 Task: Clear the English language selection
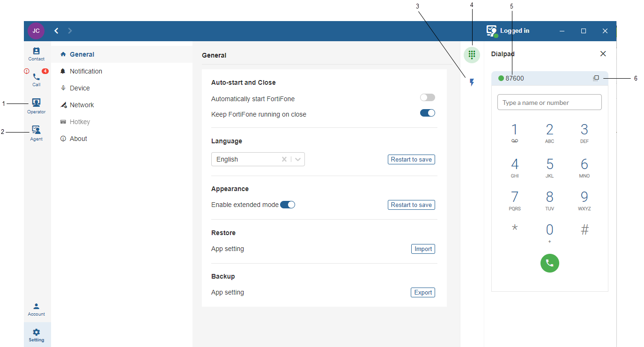pos(284,159)
